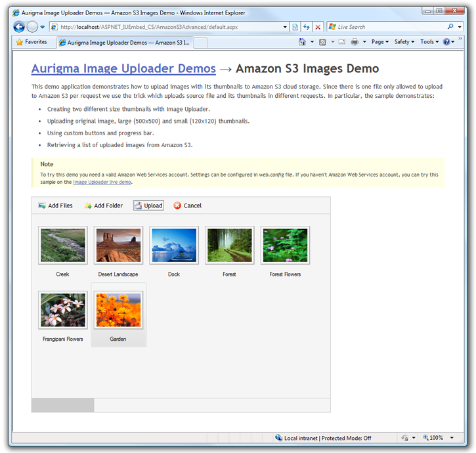This screenshot has height=453, width=476.
Task: Open the Page menu
Action: click(380, 42)
